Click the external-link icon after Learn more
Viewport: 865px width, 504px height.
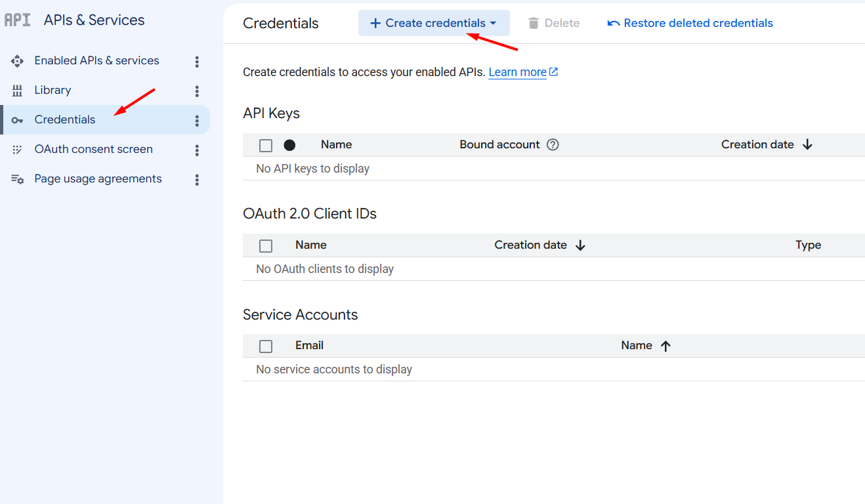pos(553,72)
